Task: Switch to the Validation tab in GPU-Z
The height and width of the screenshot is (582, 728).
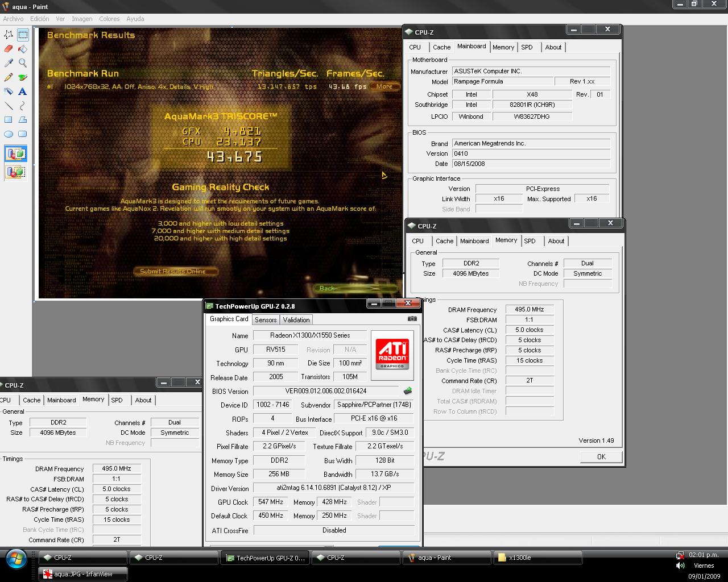Action: 296,320
